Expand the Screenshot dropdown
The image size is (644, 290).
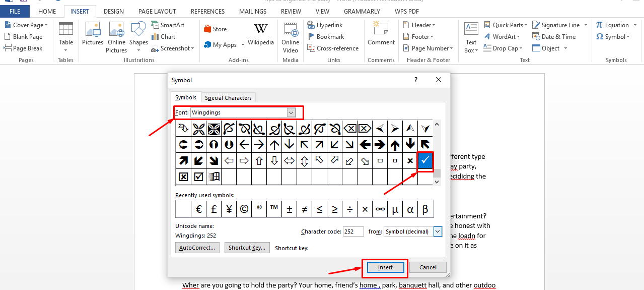coord(193,49)
